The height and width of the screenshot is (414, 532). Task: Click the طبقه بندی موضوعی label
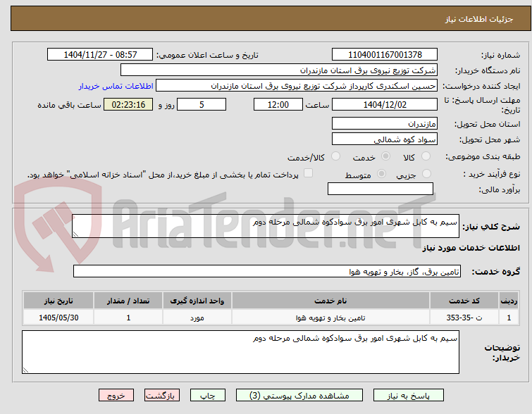click(483, 156)
